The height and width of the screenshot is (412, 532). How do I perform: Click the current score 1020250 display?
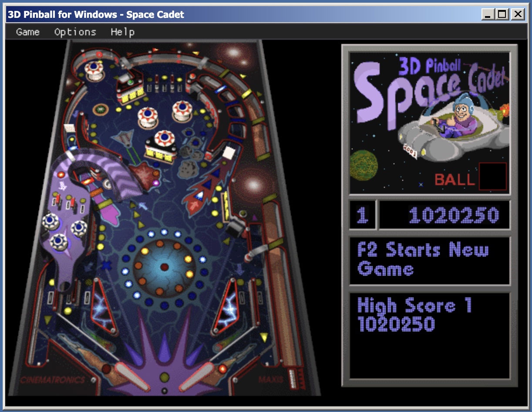pyautogui.click(x=454, y=215)
